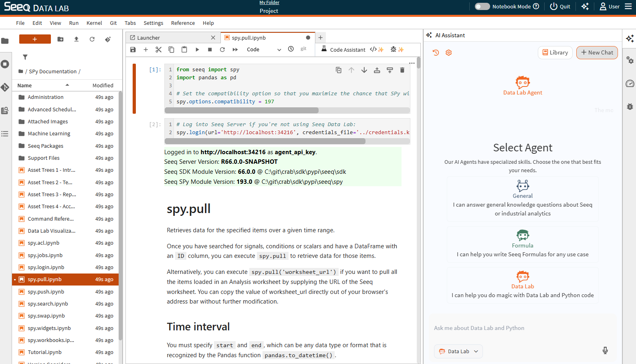Switch to the Launcher tab

click(149, 38)
